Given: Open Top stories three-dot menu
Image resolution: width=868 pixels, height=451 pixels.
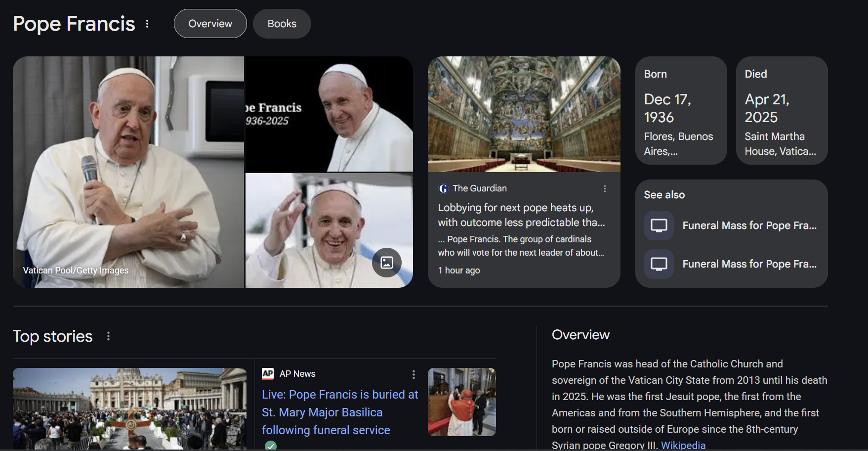Looking at the screenshot, I should (x=109, y=336).
